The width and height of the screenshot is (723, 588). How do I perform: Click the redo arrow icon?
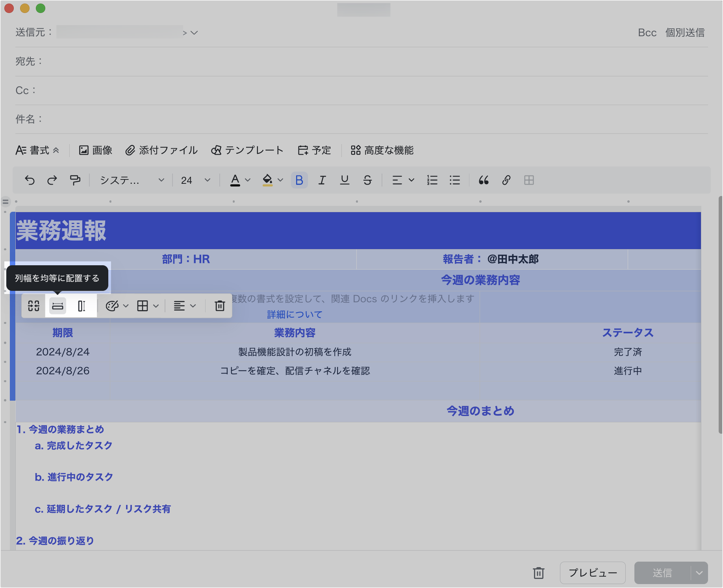click(52, 180)
